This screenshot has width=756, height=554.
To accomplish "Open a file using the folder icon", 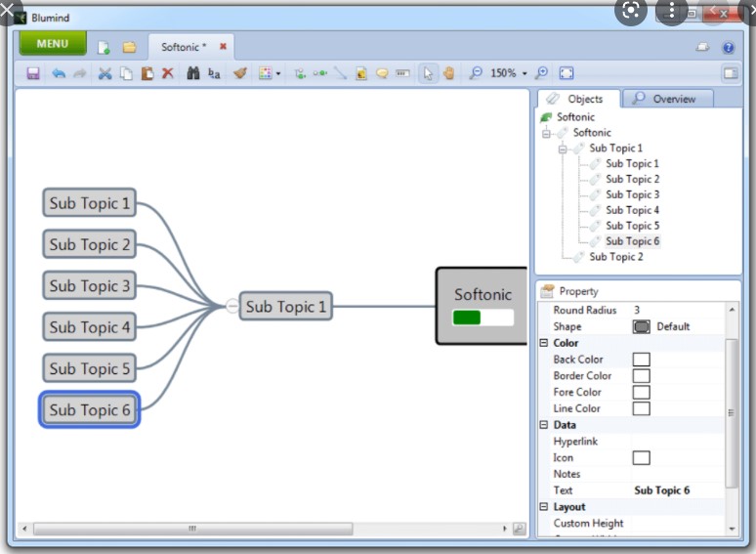I will [x=129, y=47].
